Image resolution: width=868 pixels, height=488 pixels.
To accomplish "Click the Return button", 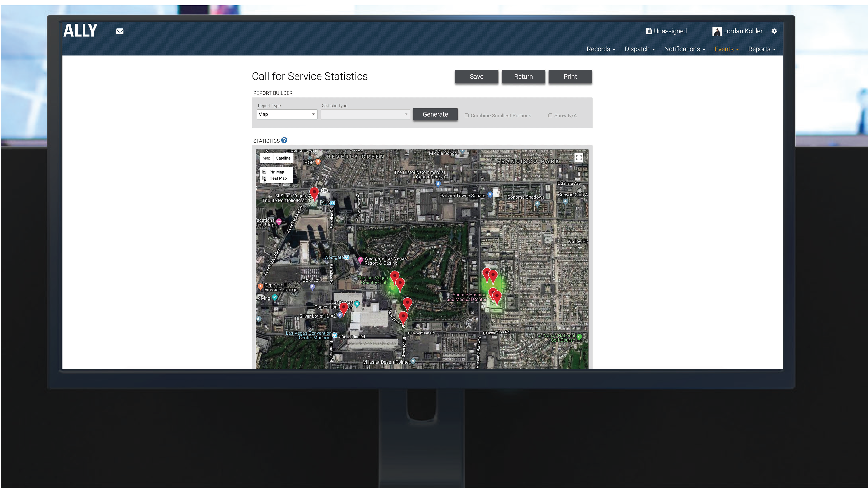I will click(523, 76).
